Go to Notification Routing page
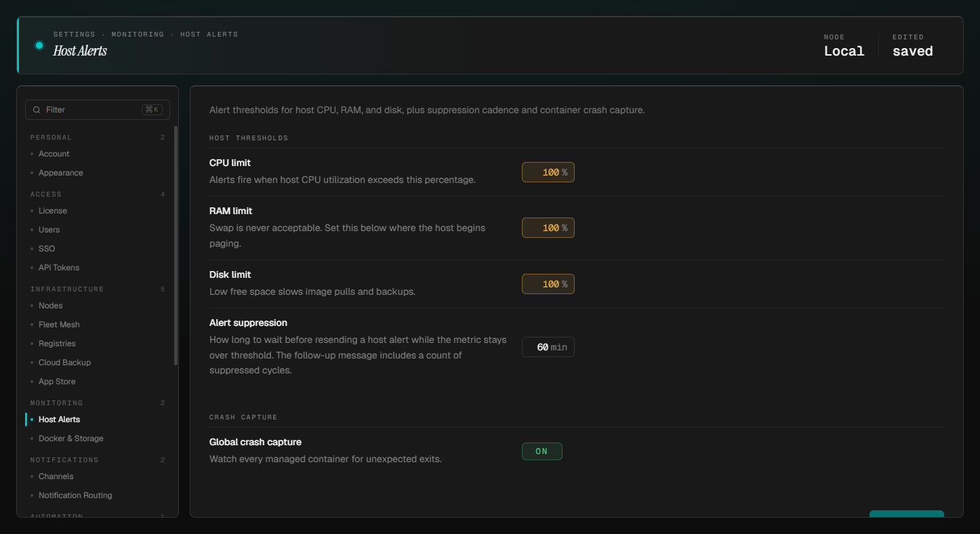Viewport: 980px width, 534px height. [x=75, y=495]
